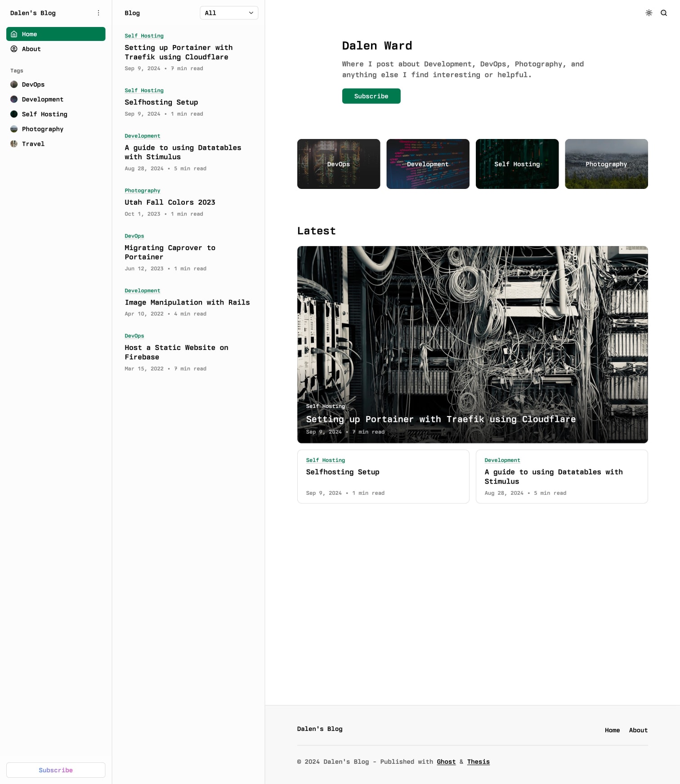This screenshot has height=784, width=680.
Task: Click Self Hosting tag above Portainer list post
Action: (x=144, y=36)
